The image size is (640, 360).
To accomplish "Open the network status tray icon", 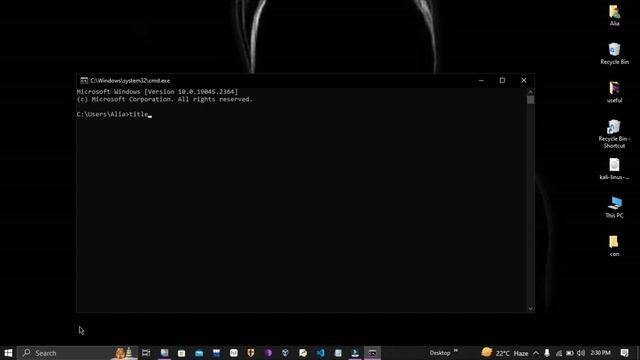I will tap(558, 353).
